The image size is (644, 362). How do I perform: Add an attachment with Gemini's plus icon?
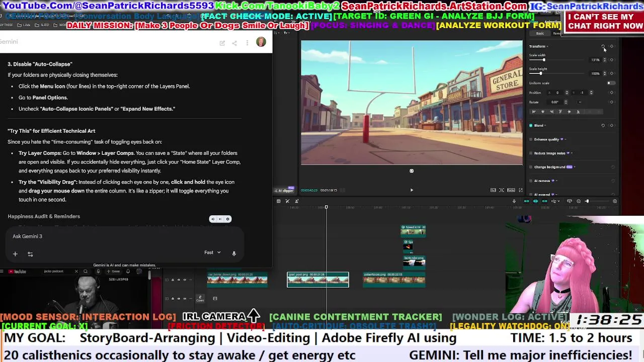pyautogui.click(x=15, y=254)
